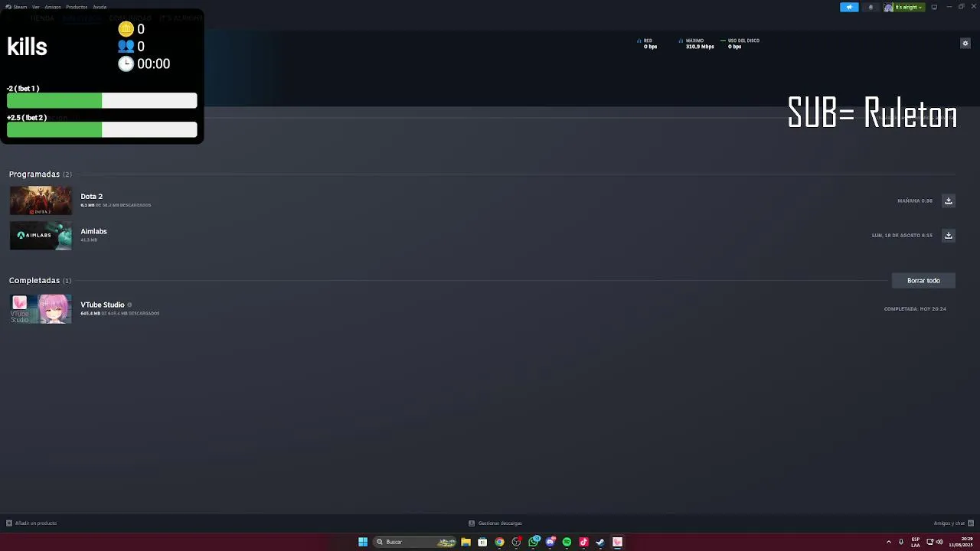Open TikTok app from the taskbar
980x551 pixels.
pyautogui.click(x=583, y=542)
